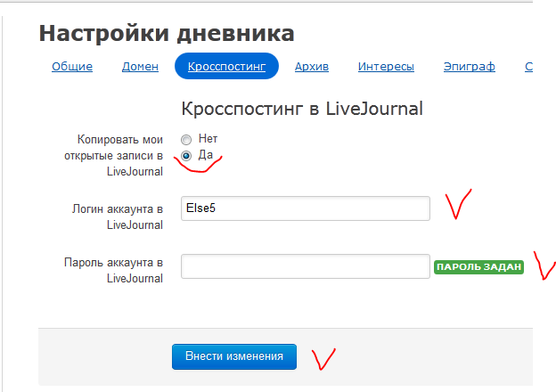556x392 pixels.
Task: Select the Кросспостинг tab
Action: pyautogui.click(x=226, y=66)
